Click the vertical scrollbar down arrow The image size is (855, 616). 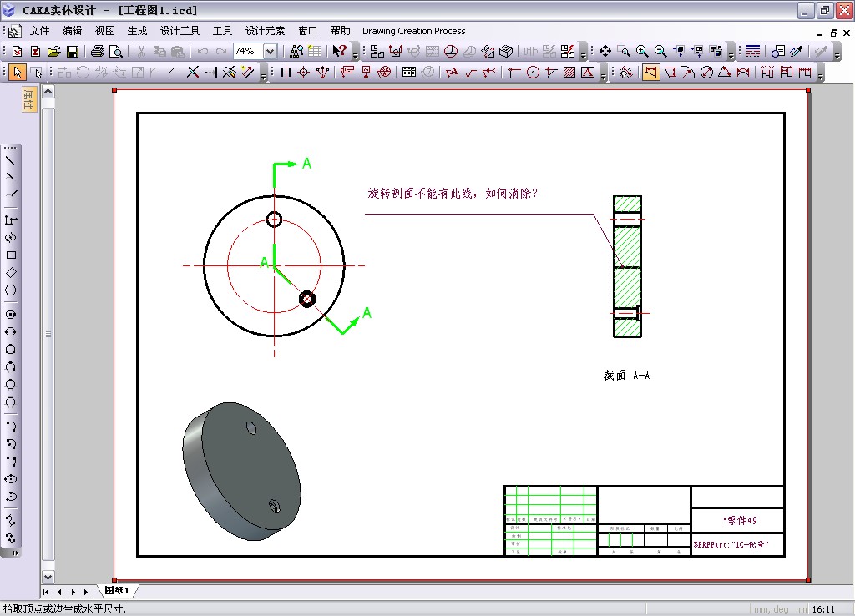pos(48,577)
